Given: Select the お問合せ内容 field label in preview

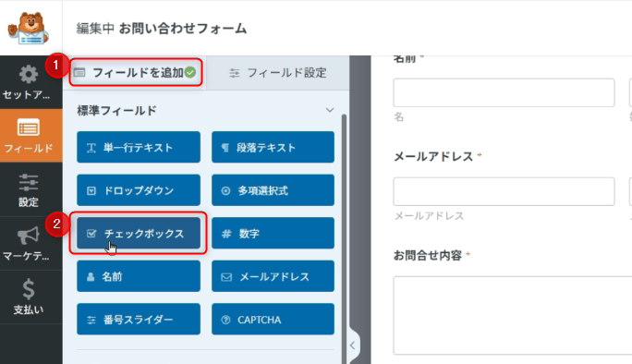Looking at the screenshot, I should (428, 255).
